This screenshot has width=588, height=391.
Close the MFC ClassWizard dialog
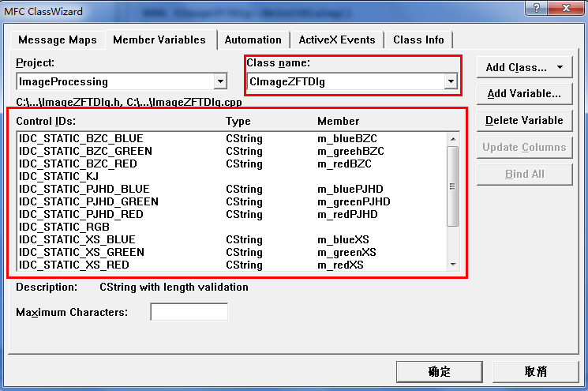[566, 8]
